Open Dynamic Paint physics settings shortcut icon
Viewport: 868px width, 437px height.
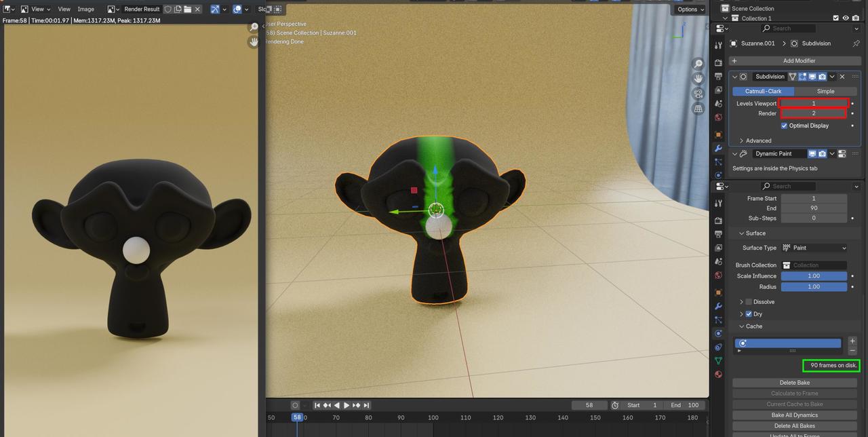click(x=842, y=154)
